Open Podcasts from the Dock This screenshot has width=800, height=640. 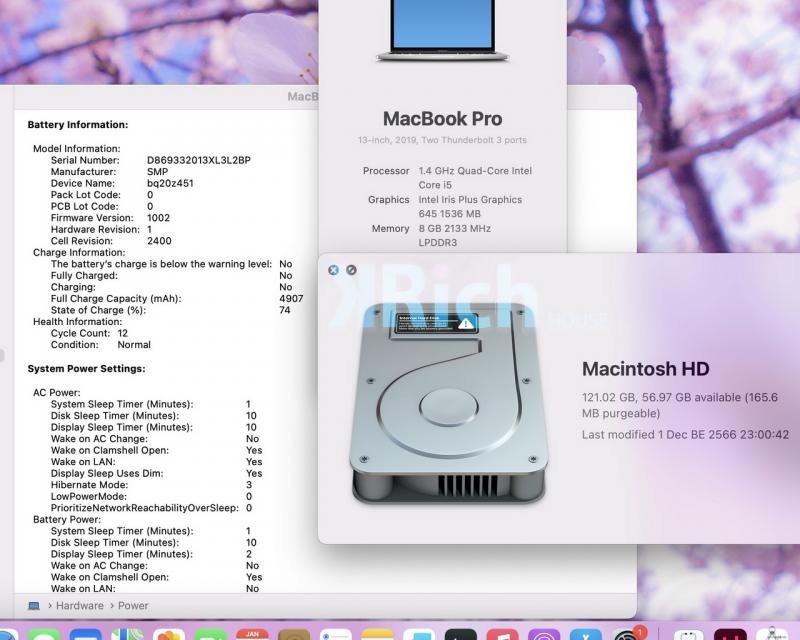(544, 634)
